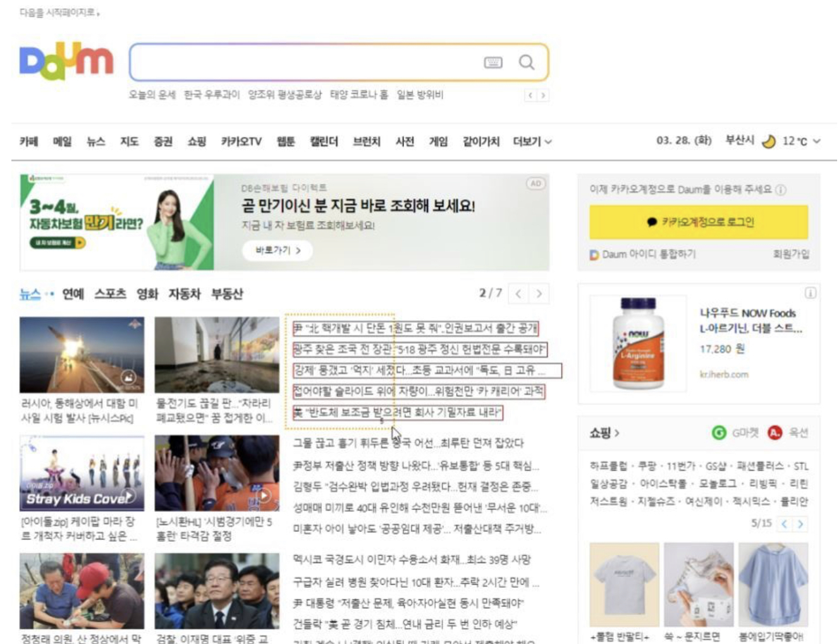This screenshot has height=644, width=839.
Task: Click the Daum logo
Action: click(66, 61)
